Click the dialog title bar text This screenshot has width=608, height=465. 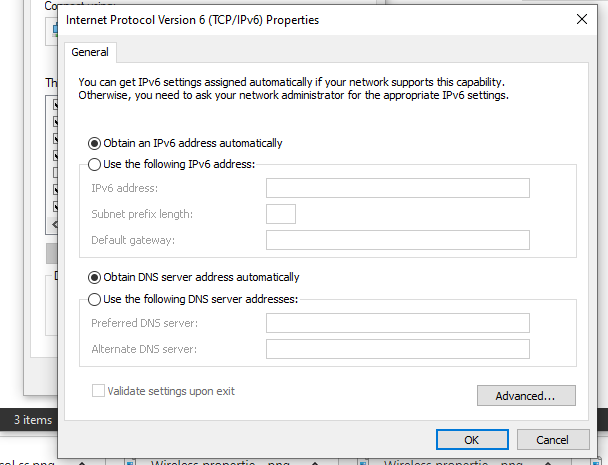(193, 19)
